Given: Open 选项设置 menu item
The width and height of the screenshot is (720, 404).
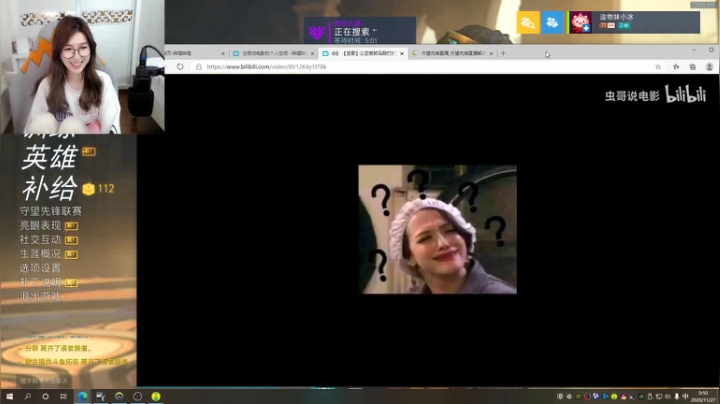Looking at the screenshot, I should tap(40, 268).
